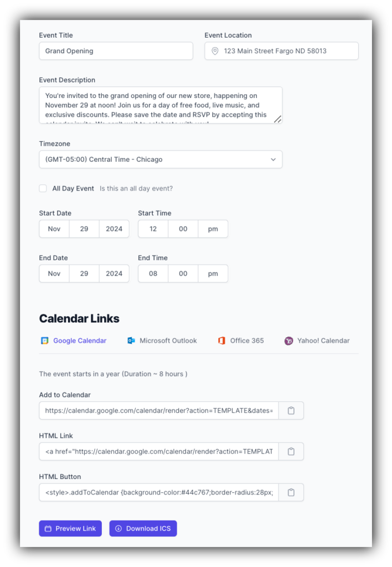Open the Yahoo! Calendar option

coord(288,341)
